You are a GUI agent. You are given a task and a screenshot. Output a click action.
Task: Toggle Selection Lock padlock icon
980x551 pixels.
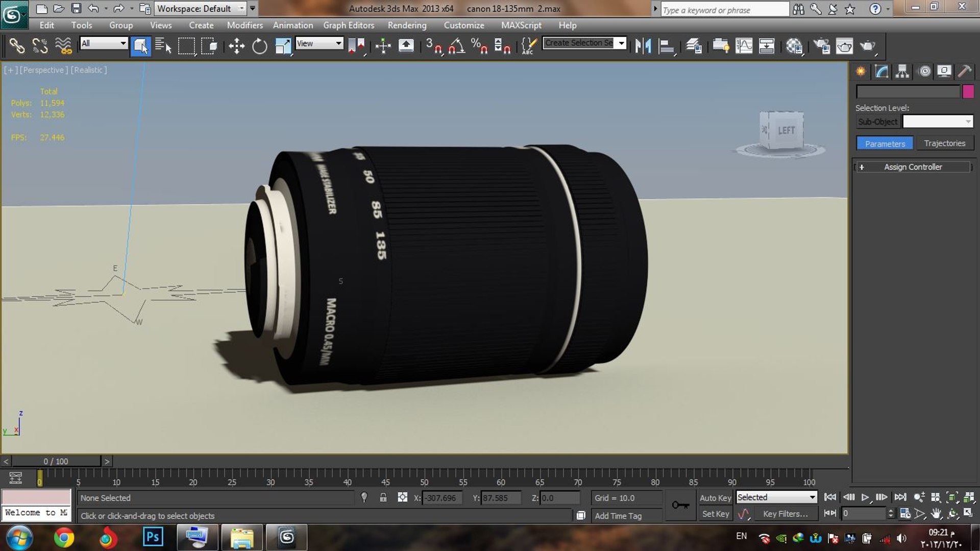[383, 497]
